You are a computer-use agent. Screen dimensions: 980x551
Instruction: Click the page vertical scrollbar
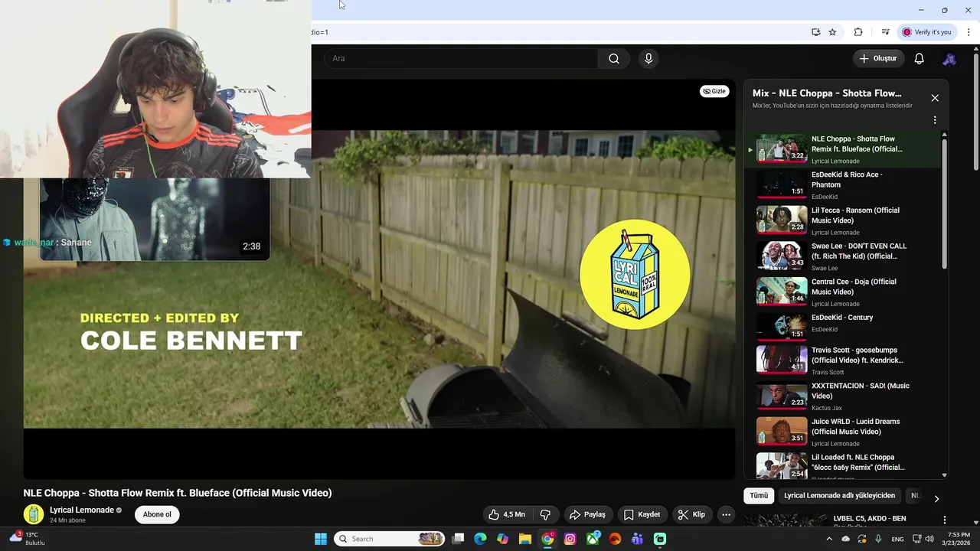pyautogui.click(x=975, y=111)
